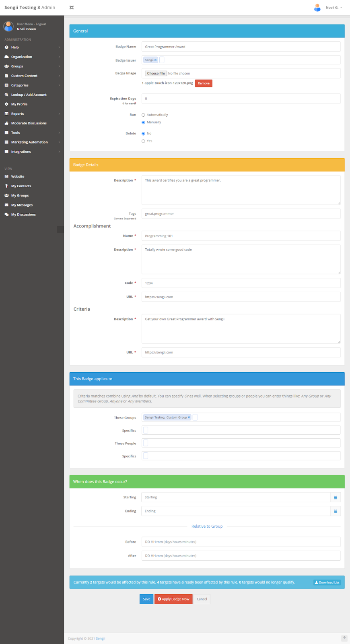The height and width of the screenshot is (644, 350).
Task: Go to My Messages menu item
Action: 32,205
